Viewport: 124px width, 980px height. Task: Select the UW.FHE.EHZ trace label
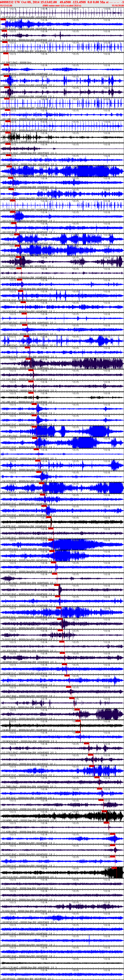point(28,776)
